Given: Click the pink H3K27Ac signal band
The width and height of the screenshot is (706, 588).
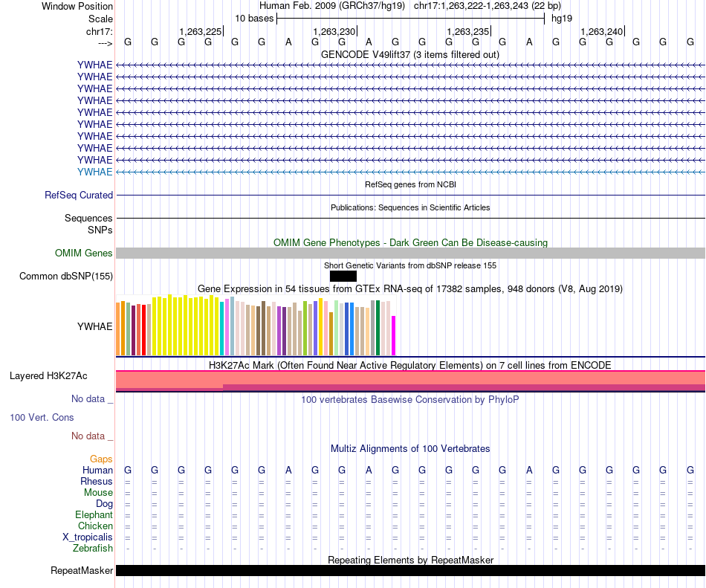Looking at the screenshot, I should point(410,378).
